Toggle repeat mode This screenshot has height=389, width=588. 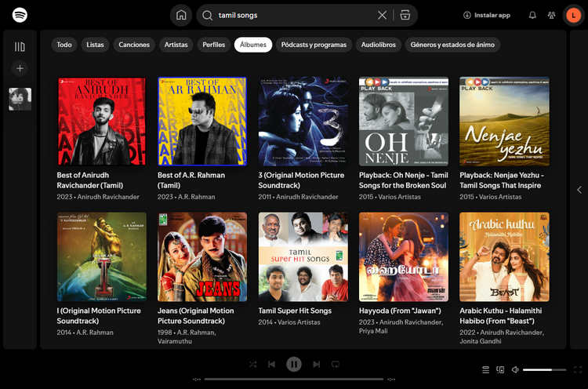pyautogui.click(x=336, y=364)
